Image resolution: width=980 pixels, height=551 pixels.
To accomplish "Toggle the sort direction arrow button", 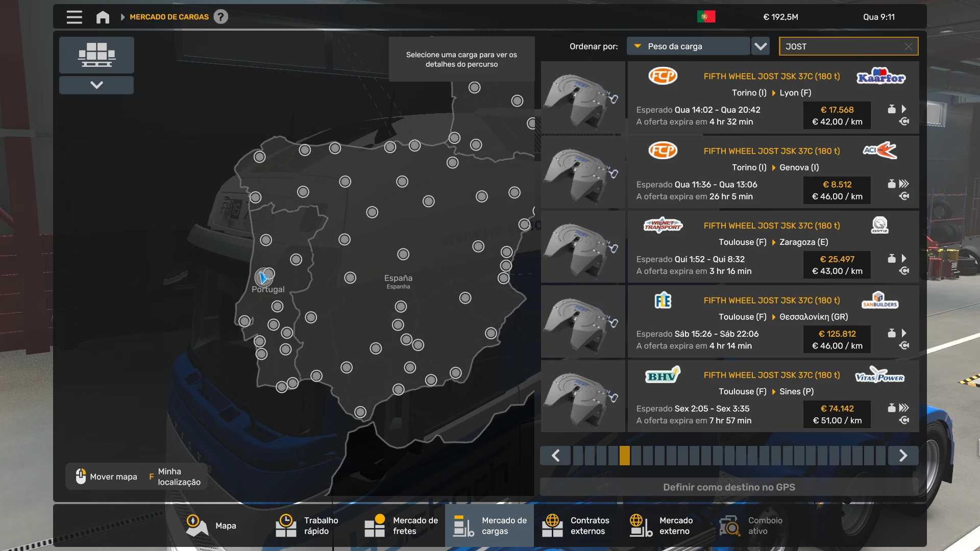I will click(761, 46).
